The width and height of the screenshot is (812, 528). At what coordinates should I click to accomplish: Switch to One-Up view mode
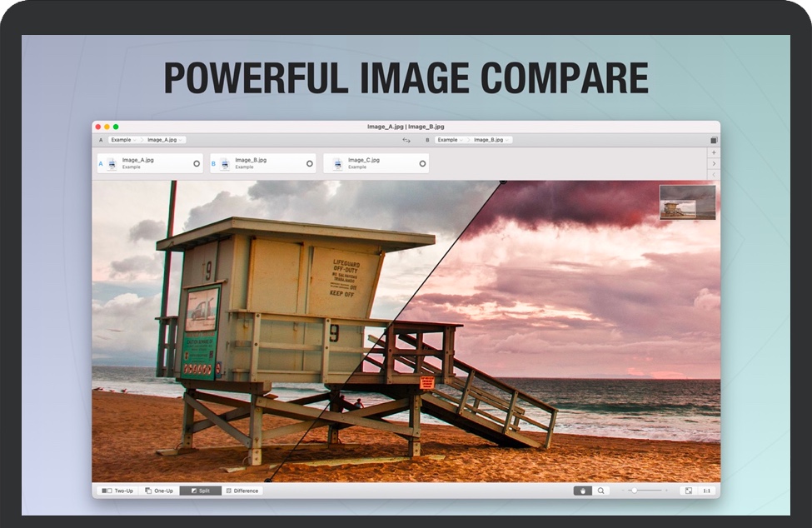click(159, 491)
